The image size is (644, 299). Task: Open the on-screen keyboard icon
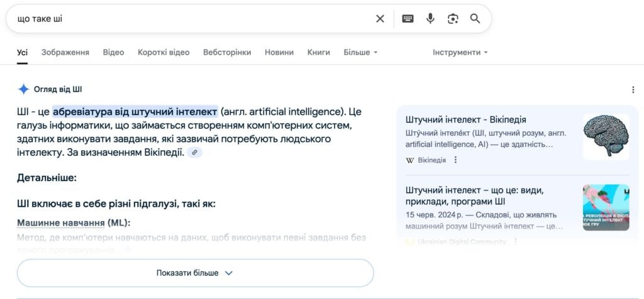[408, 19]
